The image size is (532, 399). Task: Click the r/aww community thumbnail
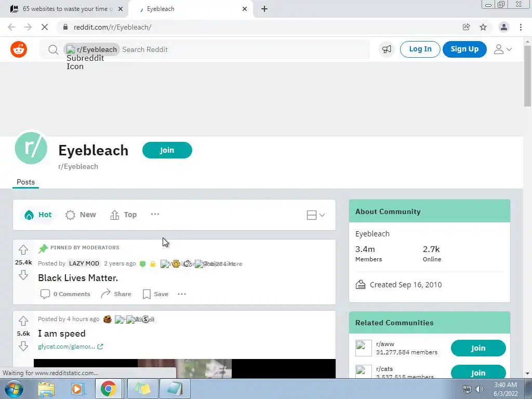[363, 348]
